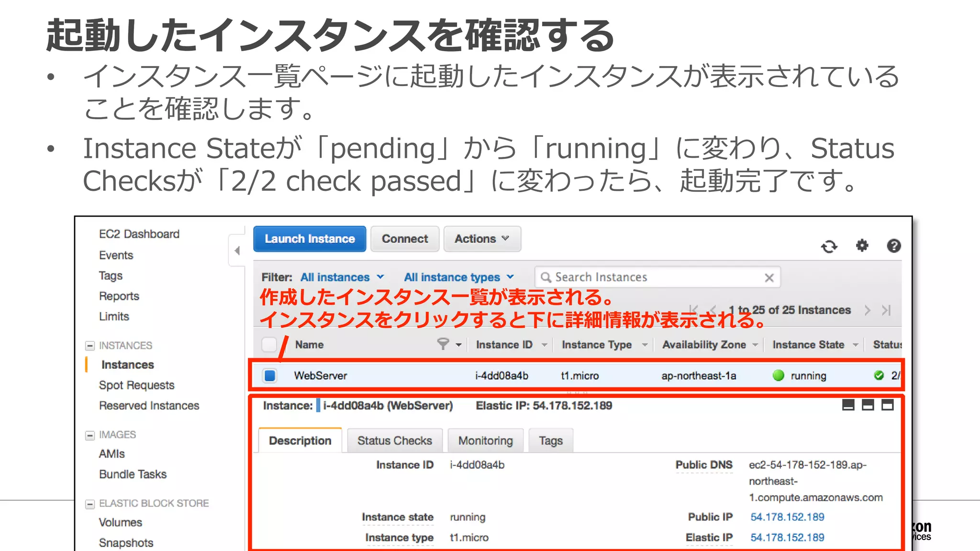Open the settings gear icon

point(862,246)
